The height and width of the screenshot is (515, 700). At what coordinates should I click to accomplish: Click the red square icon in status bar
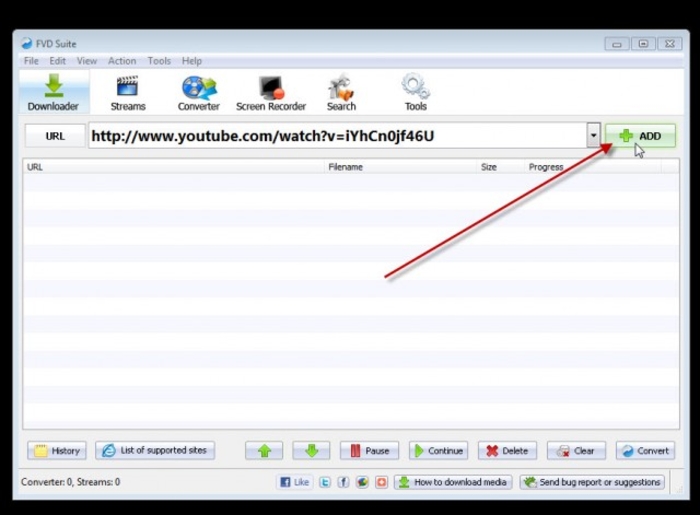(381, 482)
